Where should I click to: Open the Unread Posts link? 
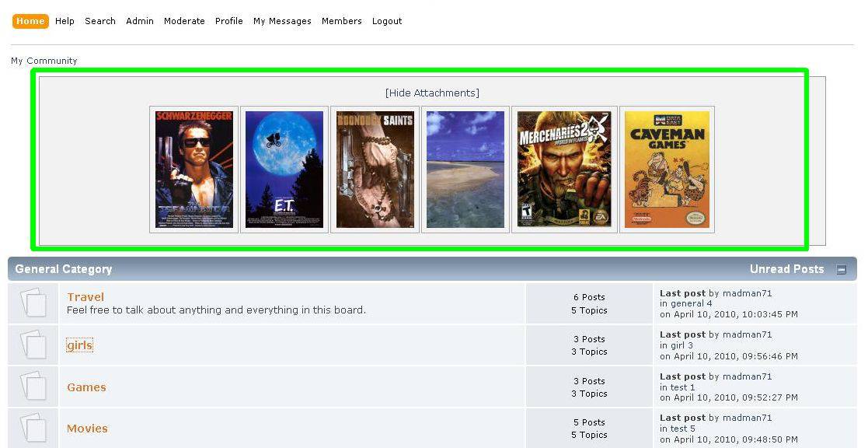pos(786,269)
